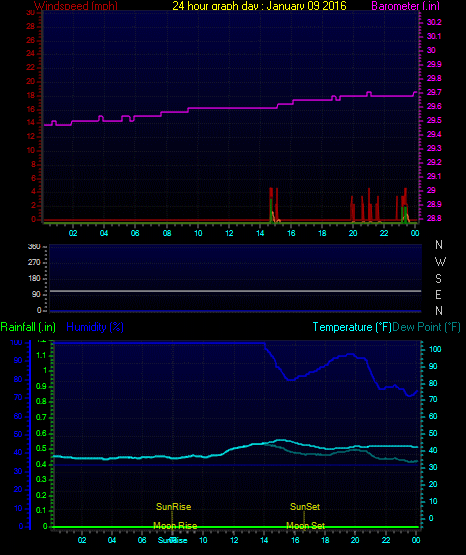Click the Moon Set marker label
The height and width of the screenshot is (555, 466).
click(x=305, y=526)
